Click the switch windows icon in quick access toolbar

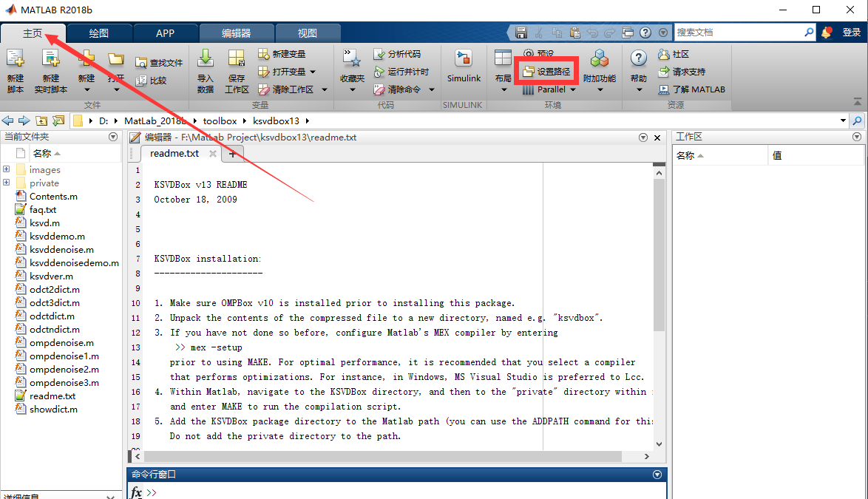628,33
